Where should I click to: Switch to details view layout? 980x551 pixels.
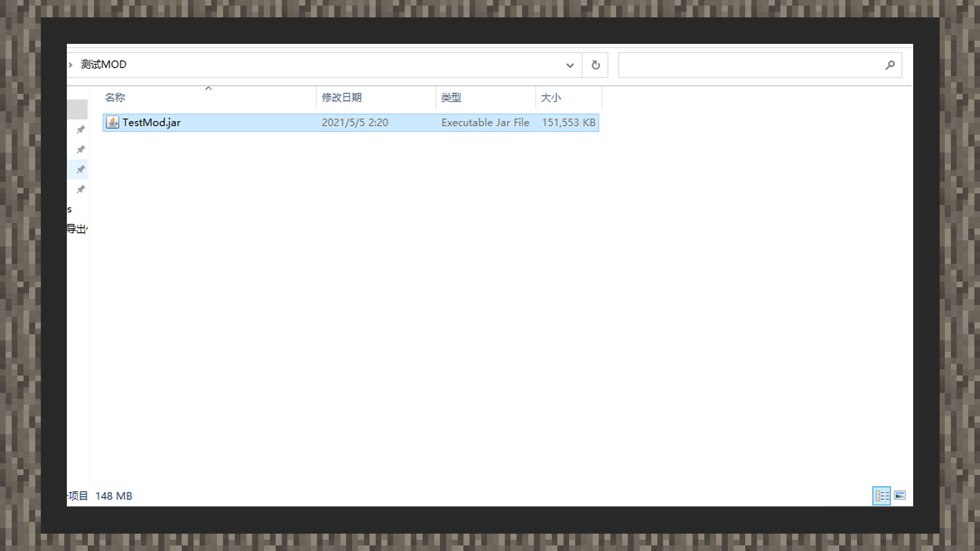[x=881, y=496]
